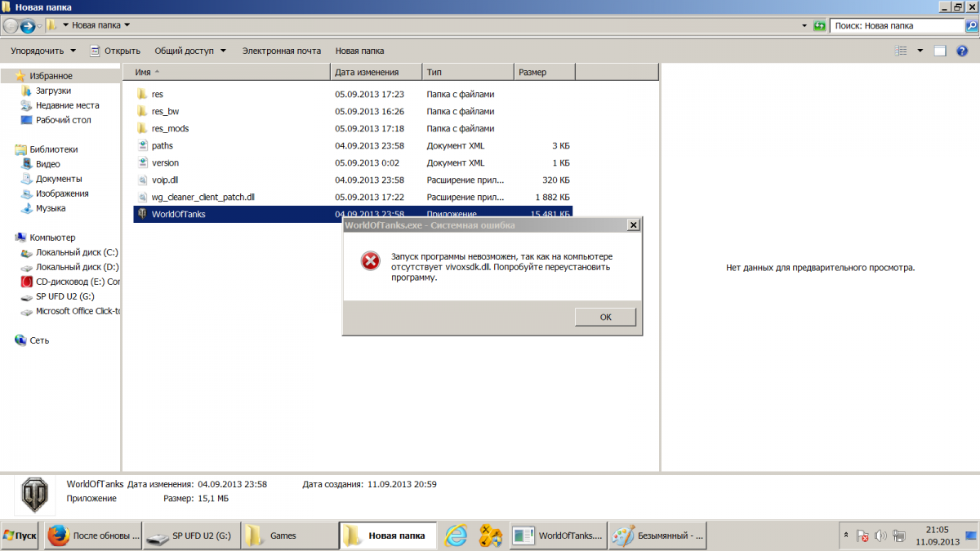980x551 pixels.
Task: Go back using the navigation back arrow
Action: [x=11, y=25]
